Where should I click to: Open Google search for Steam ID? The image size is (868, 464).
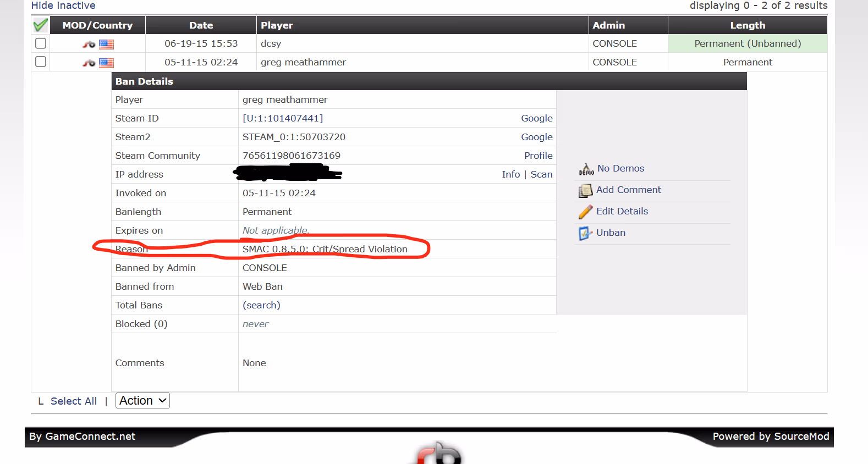point(537,118)
